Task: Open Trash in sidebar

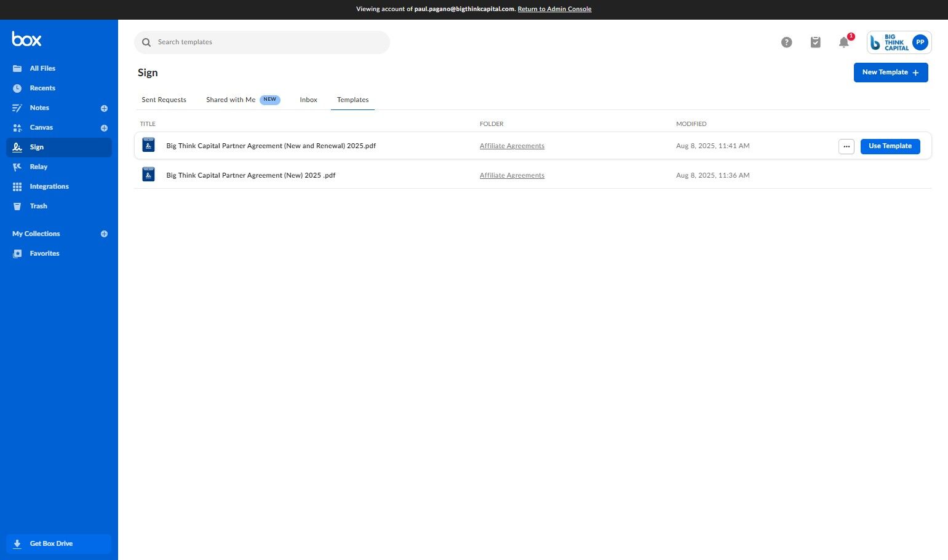Action: point(59,206)
